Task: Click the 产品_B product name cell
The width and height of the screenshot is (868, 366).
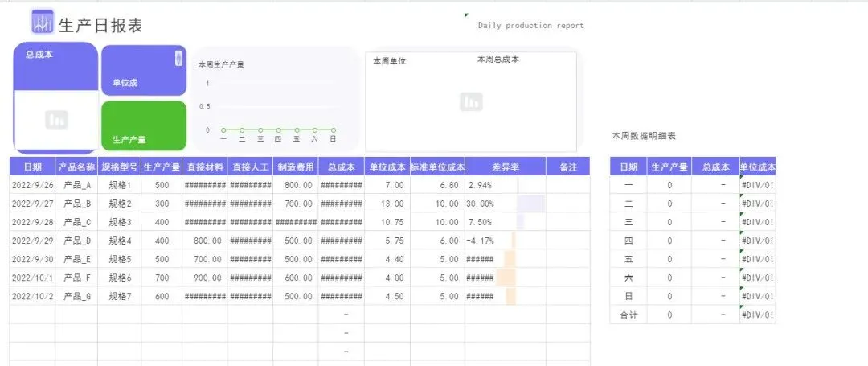Action: tap(77, 204)
